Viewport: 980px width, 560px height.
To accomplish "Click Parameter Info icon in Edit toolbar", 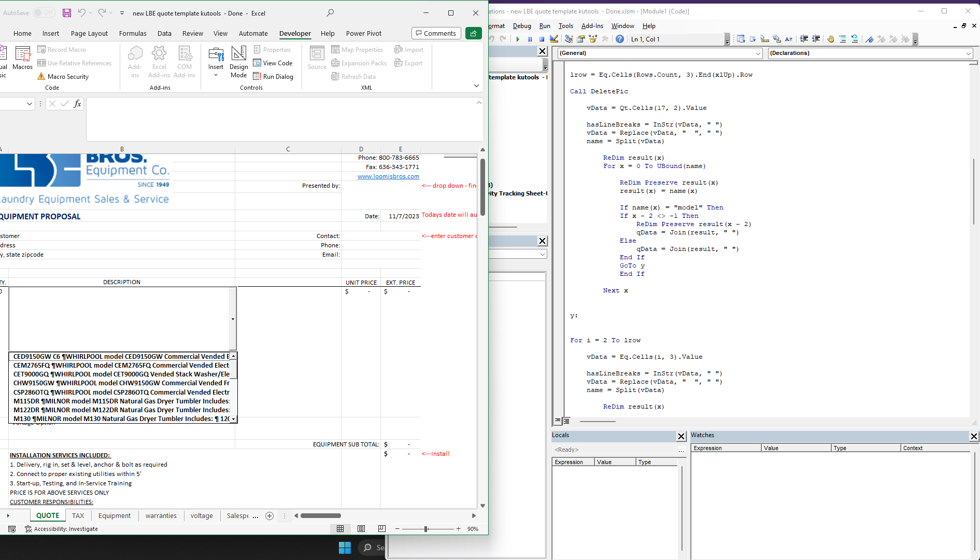I will (x=776, y=39).
